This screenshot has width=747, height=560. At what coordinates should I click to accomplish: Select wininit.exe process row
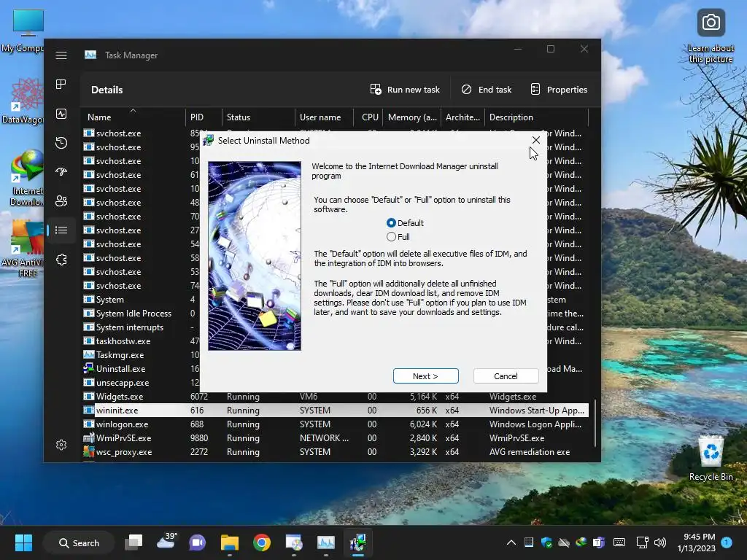pos(336,411)
